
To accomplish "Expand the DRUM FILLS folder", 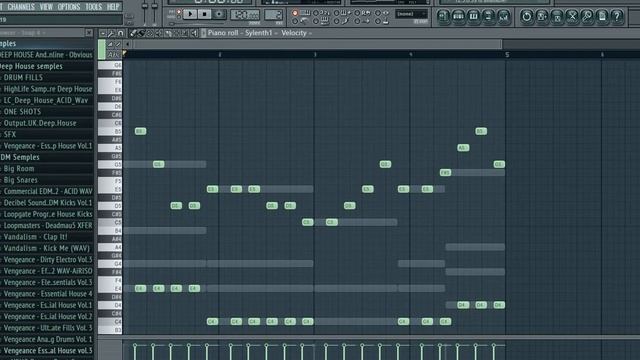I will pyautogui.click(x=23, y=78).
